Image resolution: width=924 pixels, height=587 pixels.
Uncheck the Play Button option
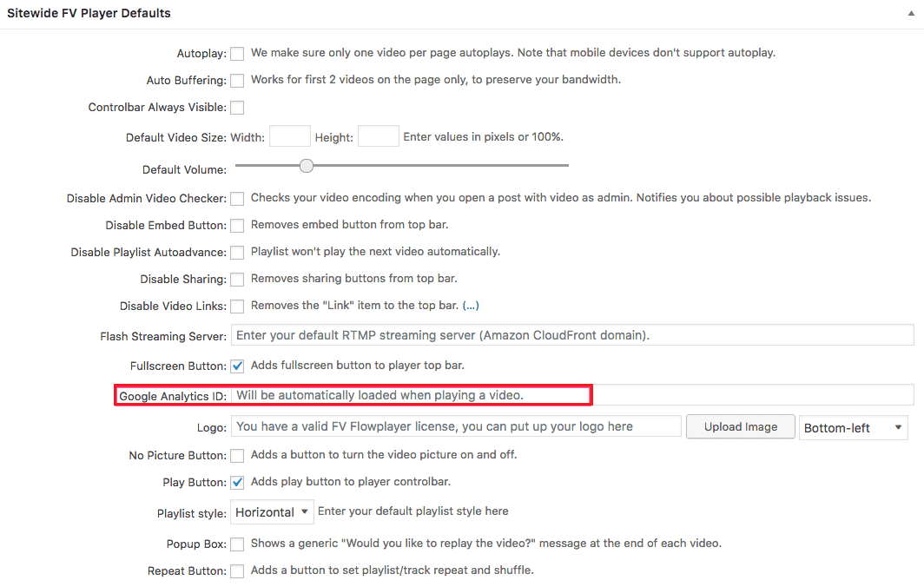237,483
